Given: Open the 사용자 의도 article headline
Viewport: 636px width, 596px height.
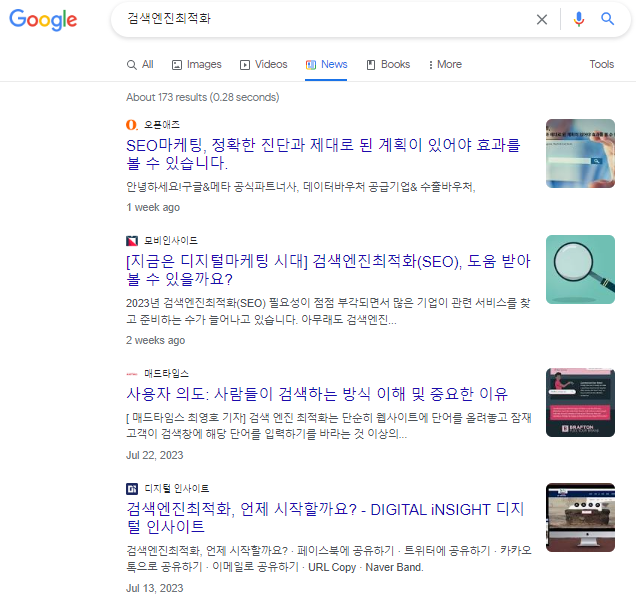Looking at the screenshot, I should pyautogui.click(x=317, y=394).
